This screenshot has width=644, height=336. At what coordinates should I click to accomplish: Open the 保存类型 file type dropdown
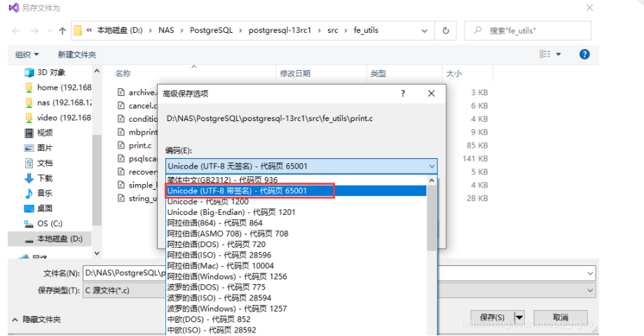[590, 290]
